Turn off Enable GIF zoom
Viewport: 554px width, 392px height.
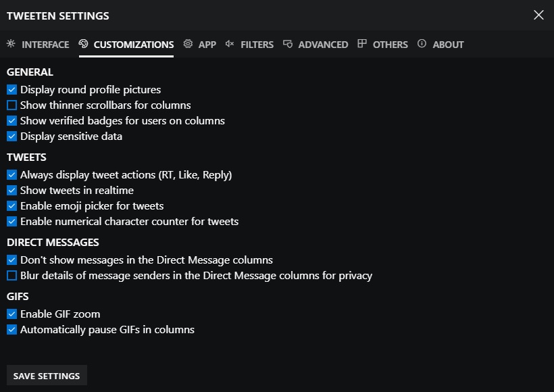pos(11,314)
